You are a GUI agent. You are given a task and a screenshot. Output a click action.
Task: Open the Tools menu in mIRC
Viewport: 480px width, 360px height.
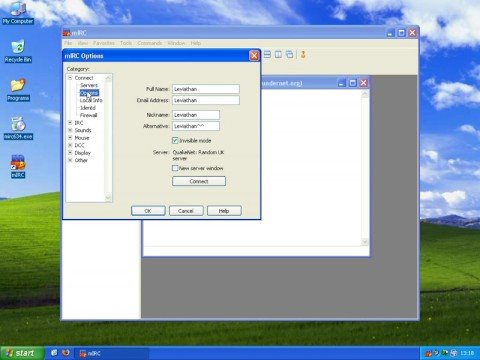coord(126,43)
